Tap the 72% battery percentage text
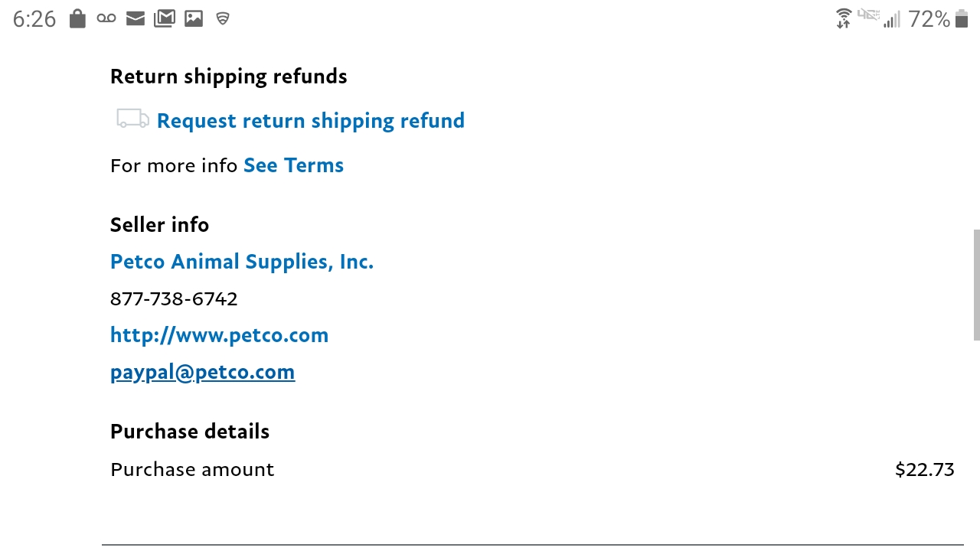Viewport: 980px width, 551px height. click(929, 19)
